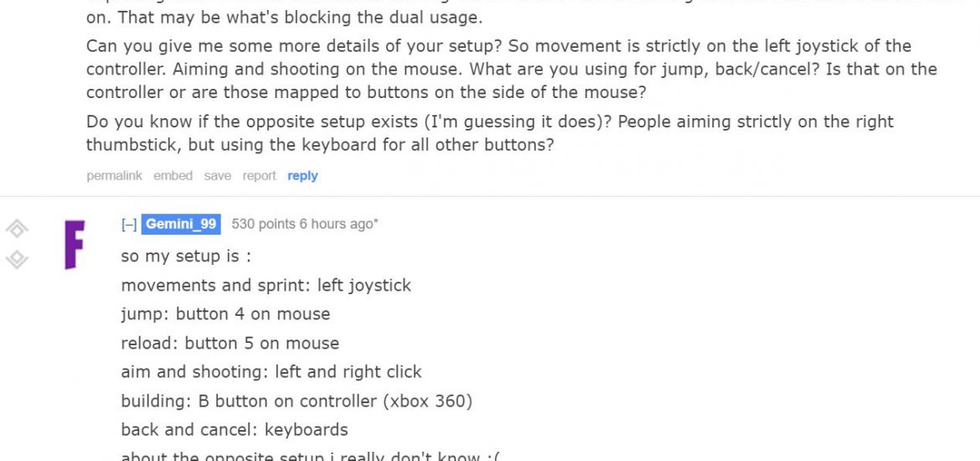This screenshot has height=461, width=980.
Task: Click the 530 points score
Action: point(263,224)
